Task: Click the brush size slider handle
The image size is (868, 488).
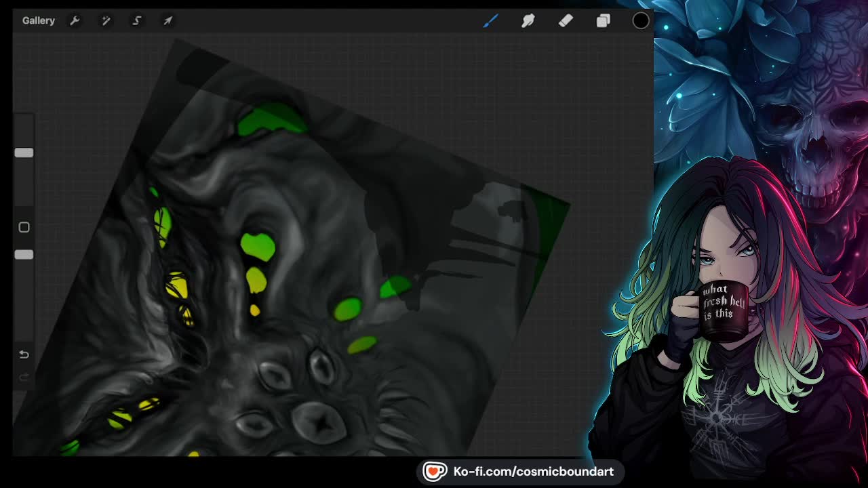Action: 24,153
